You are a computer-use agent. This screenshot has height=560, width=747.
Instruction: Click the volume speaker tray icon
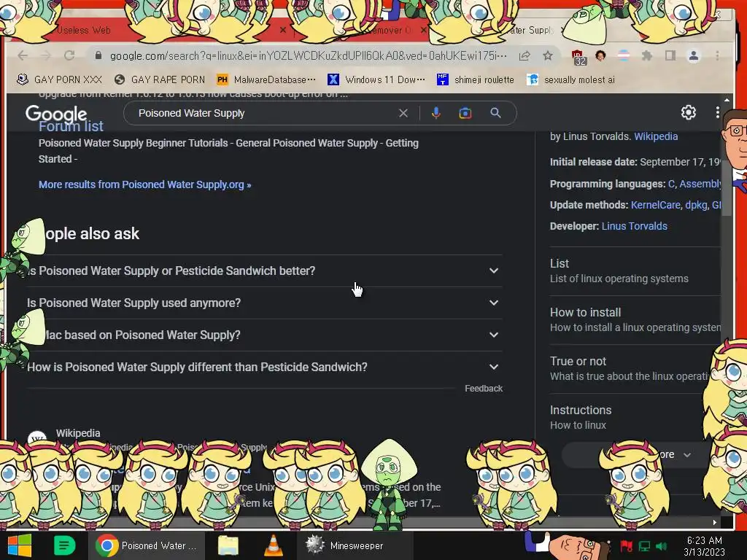pyautogui.click(x=661, y=546)
